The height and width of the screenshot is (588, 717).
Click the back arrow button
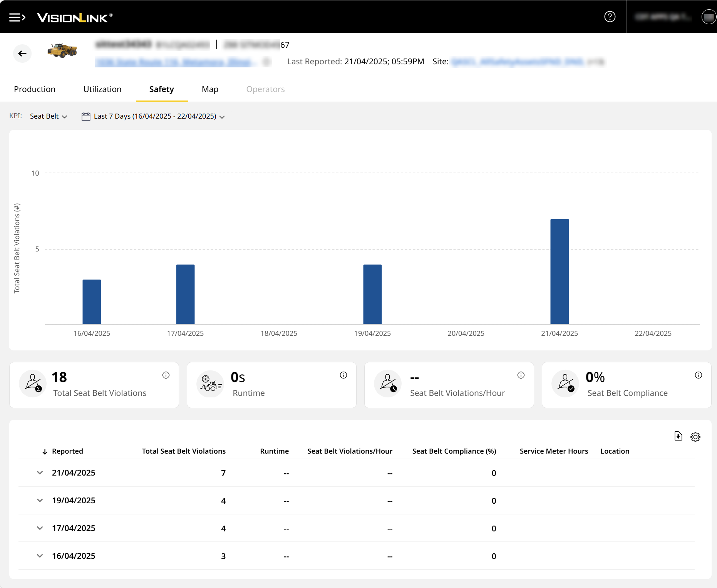22,54
